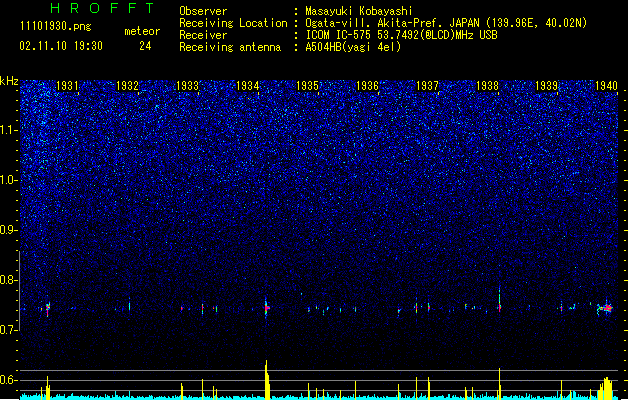Click the 0.7 kHz frequency tick label
Viewport: 629px width, 400px height.
point(9,330)
